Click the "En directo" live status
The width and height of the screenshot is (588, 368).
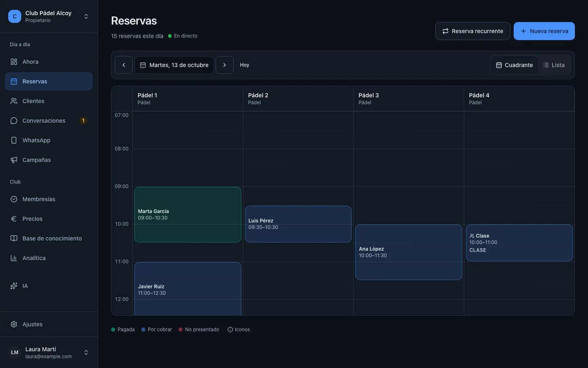point(183,36)
